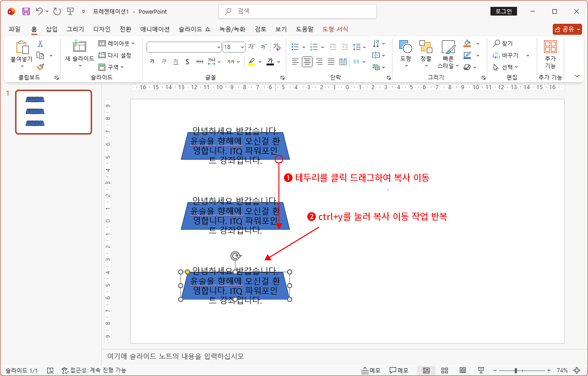
Task: Open the 찾기 (Find) function
Action: (x=502, y=43)
